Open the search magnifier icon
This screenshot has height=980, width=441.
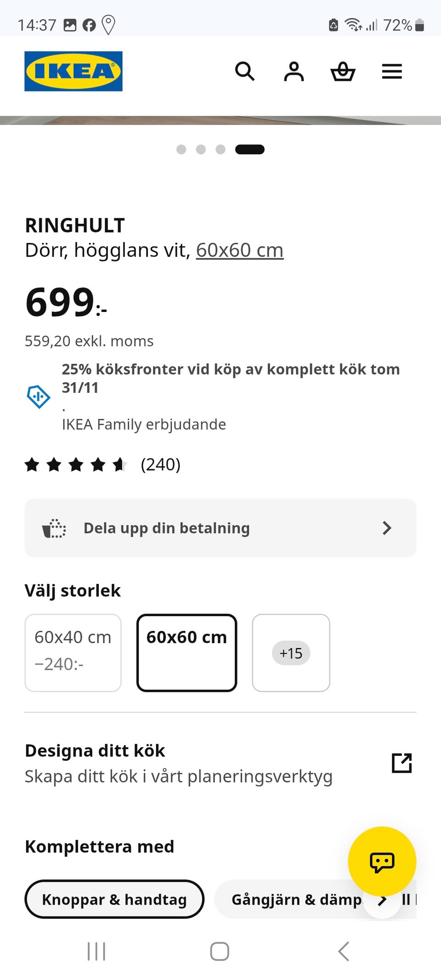pos(244,72)
